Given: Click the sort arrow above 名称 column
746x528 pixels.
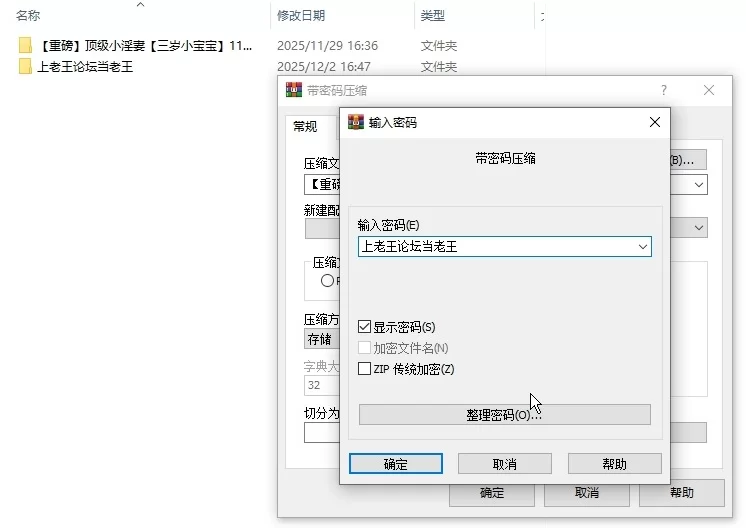Looking at the screenshot, I should pyautogui.click(x=140, y=5).
